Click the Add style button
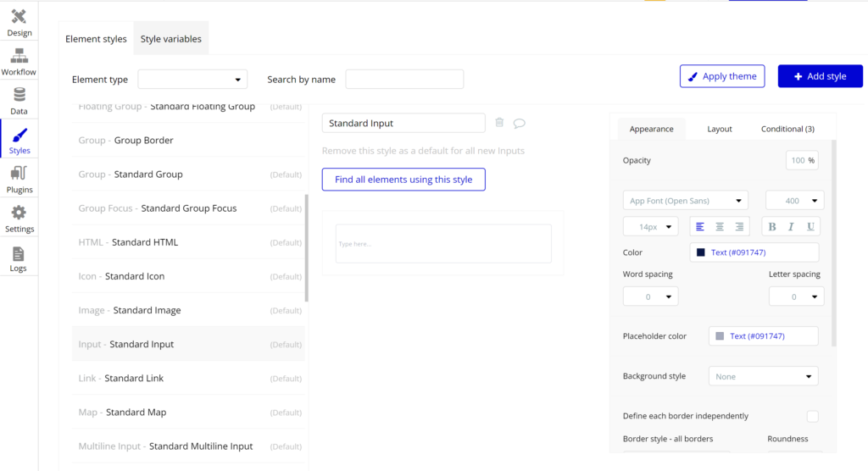The image size is (868, 471). [x=820, y=76]
